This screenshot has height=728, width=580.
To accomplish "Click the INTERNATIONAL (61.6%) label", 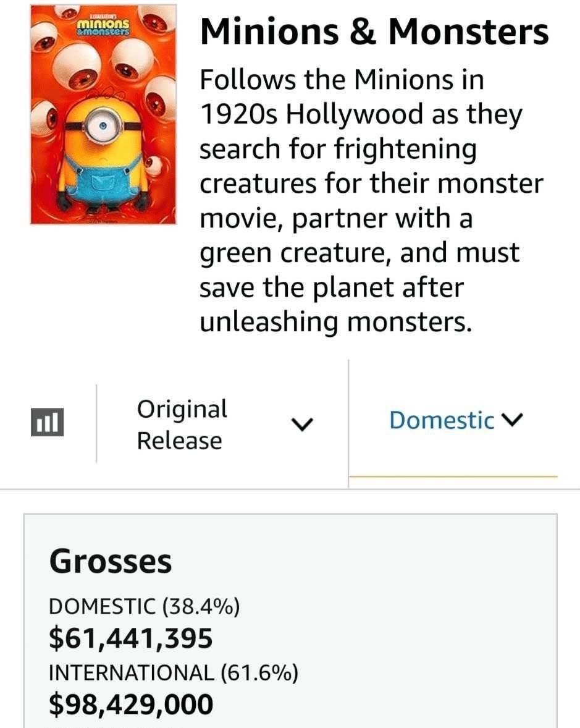I will tap(174, 673).
